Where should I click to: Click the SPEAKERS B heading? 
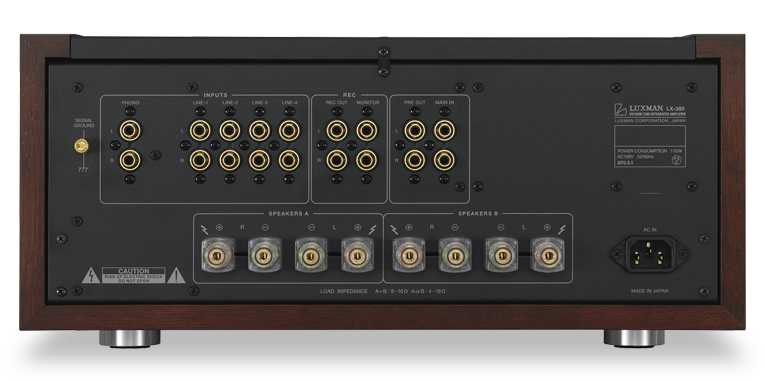point(478,214)
